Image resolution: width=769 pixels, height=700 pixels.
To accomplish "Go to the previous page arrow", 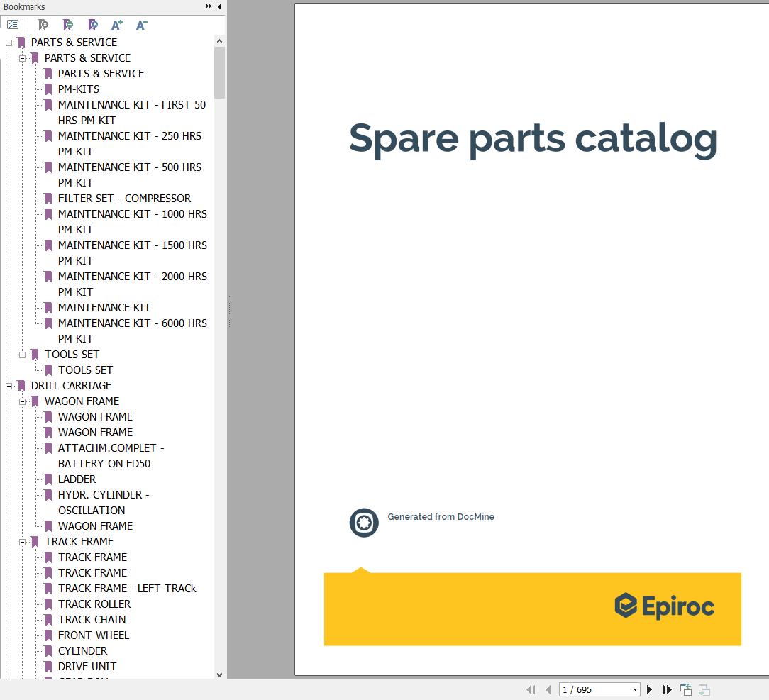I will pyautogui.click(x=548, y=689).
